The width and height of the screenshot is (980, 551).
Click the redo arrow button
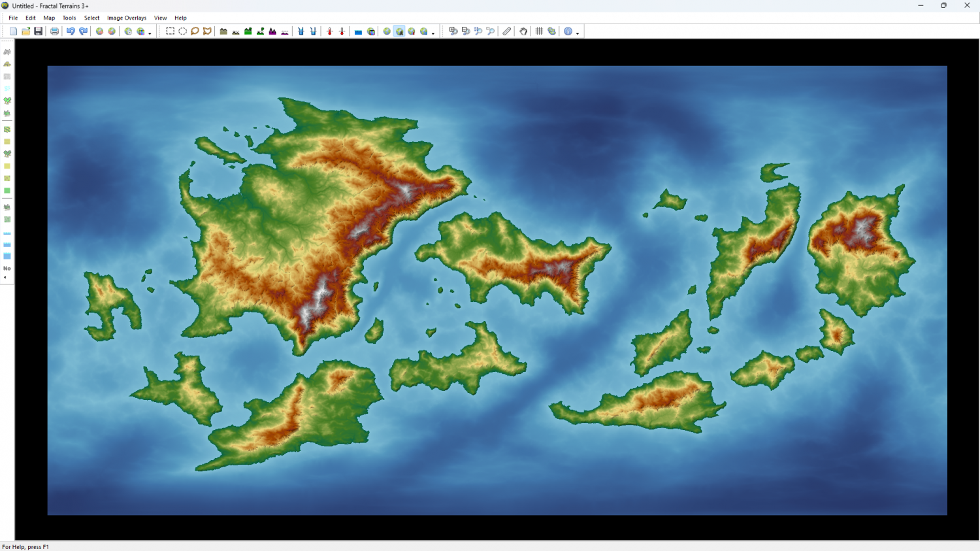(84, 31)
